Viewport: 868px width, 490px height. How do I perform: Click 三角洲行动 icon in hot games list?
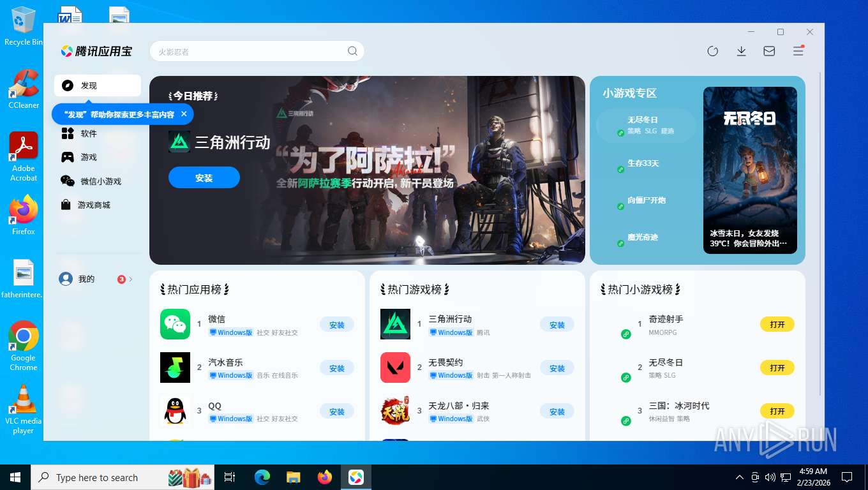[395, 324]
